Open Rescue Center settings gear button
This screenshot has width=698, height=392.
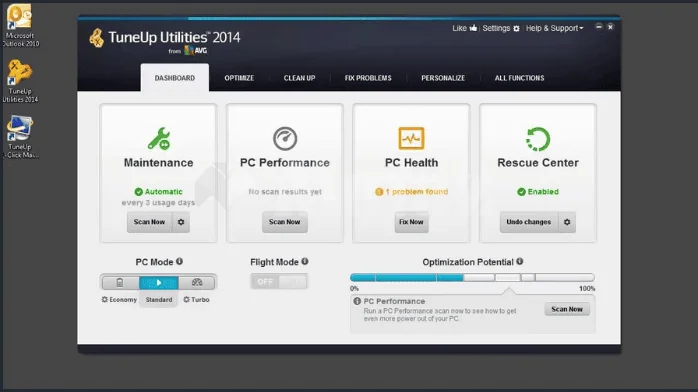pyautogui.click(x=567, y=222)
